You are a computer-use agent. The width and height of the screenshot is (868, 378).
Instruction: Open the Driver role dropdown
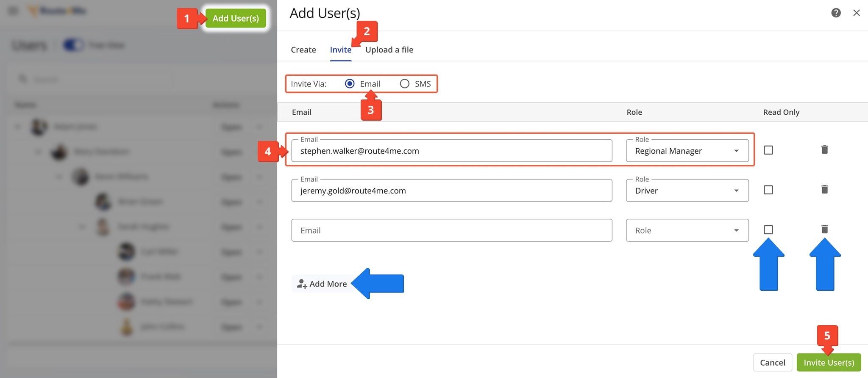pyautogui.click(x=687, y=190)
